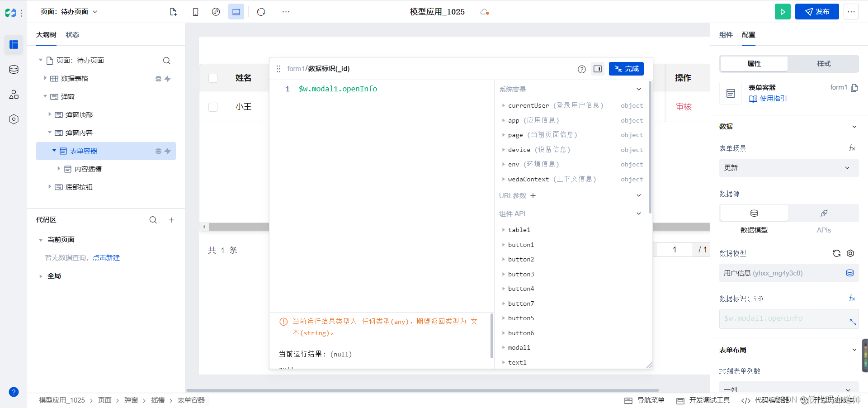Click the blue help icon at bottom left

pos(14,392)
